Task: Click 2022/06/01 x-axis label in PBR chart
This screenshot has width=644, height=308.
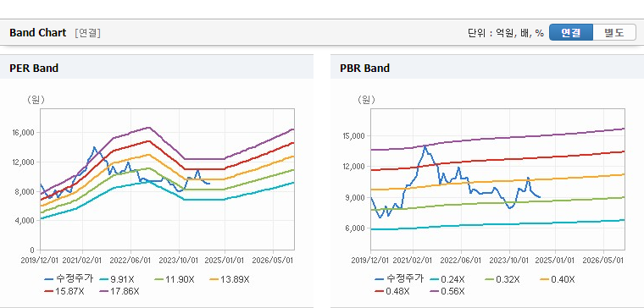Action: [461, 261]
